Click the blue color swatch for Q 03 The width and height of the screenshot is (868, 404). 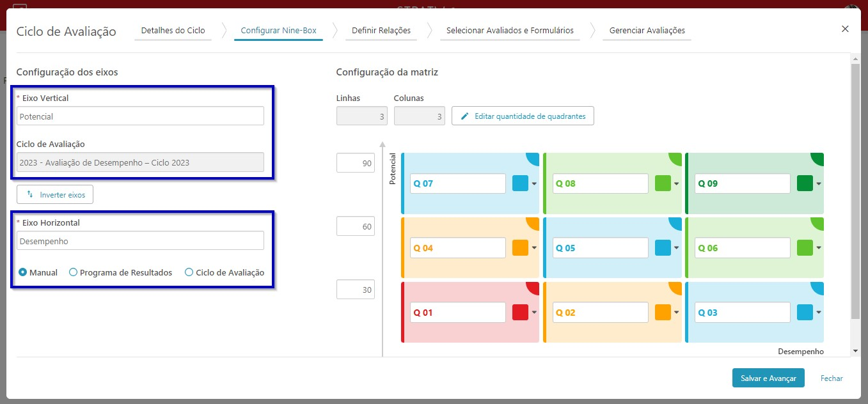click(x=805, y=313)
